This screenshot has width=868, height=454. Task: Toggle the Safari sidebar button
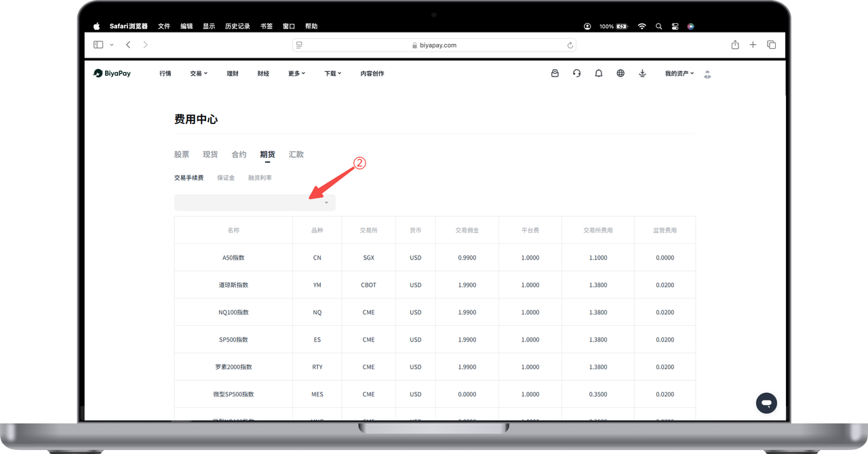pyautogui.click(x=98, y=45)
